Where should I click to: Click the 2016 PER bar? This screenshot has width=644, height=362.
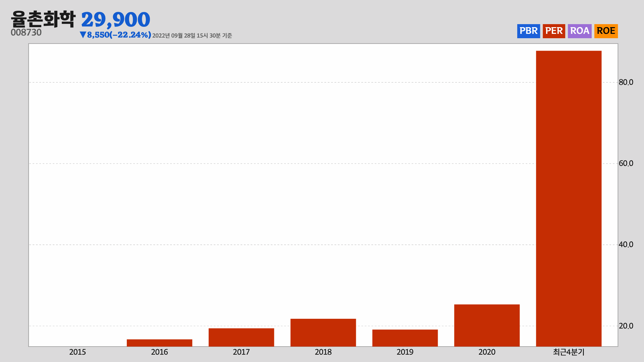click(159, 343)
